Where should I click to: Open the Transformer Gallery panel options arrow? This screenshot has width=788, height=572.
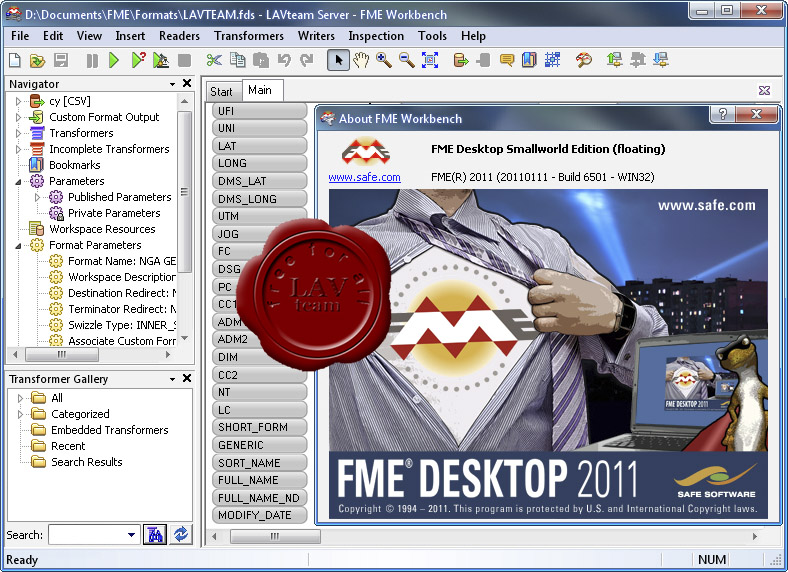point(172,379)
